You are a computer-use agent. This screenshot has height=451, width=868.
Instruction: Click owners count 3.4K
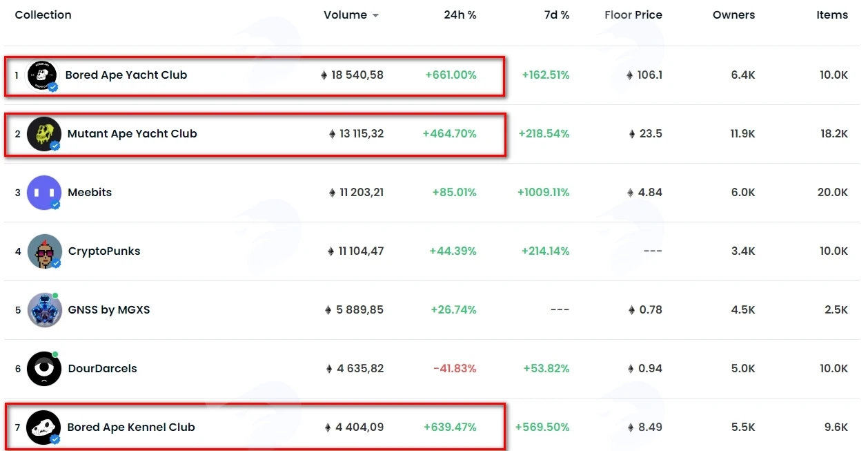click(x=743, y=251)
